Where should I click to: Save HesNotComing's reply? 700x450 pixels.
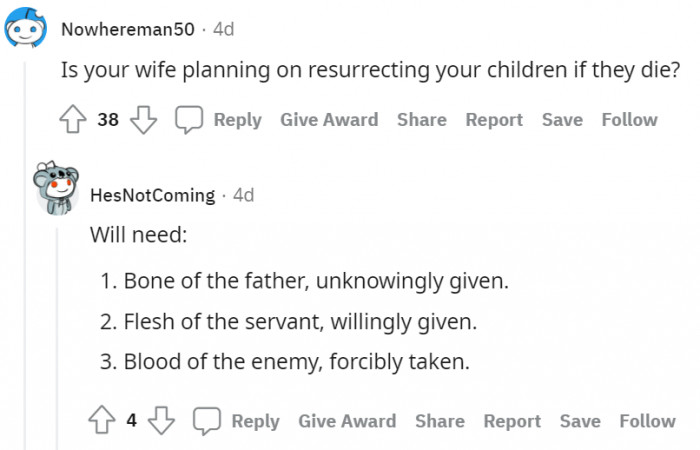click(580, 421)
